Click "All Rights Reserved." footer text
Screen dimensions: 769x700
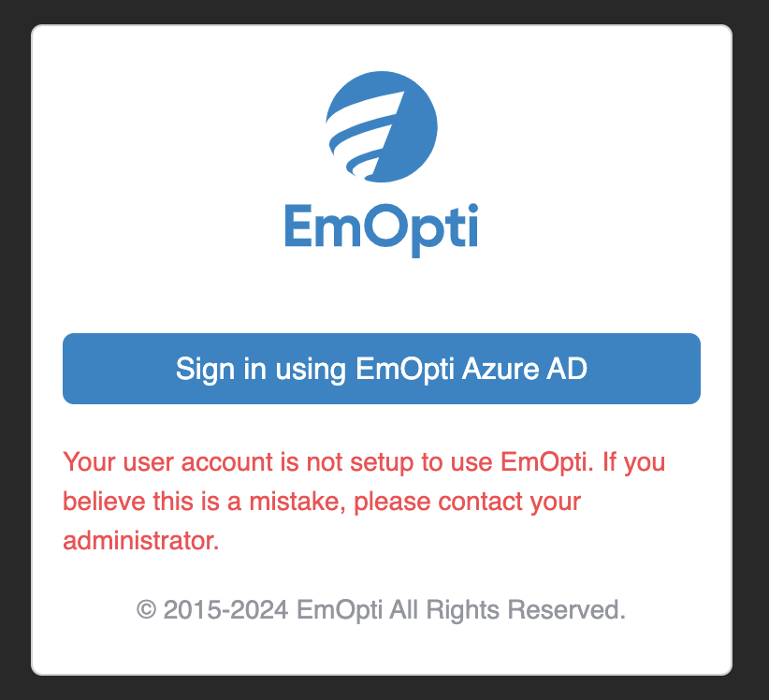click(508, 610)
